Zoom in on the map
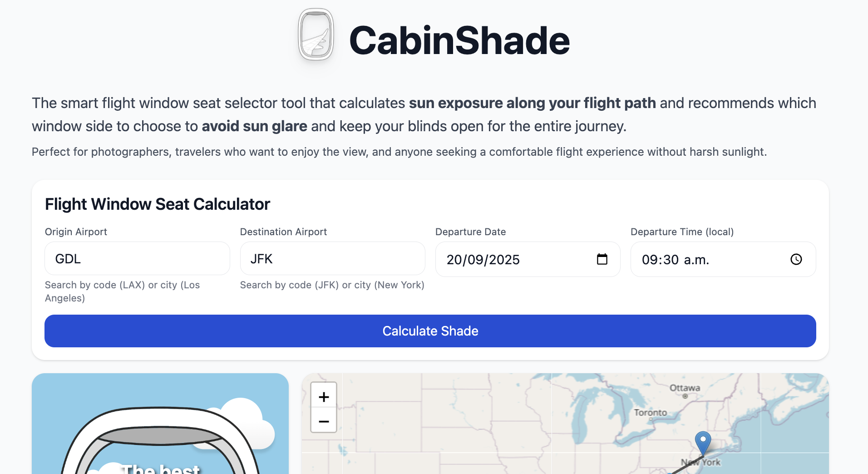The width and height of the screenshot is (868, 474). pos(324,397)
